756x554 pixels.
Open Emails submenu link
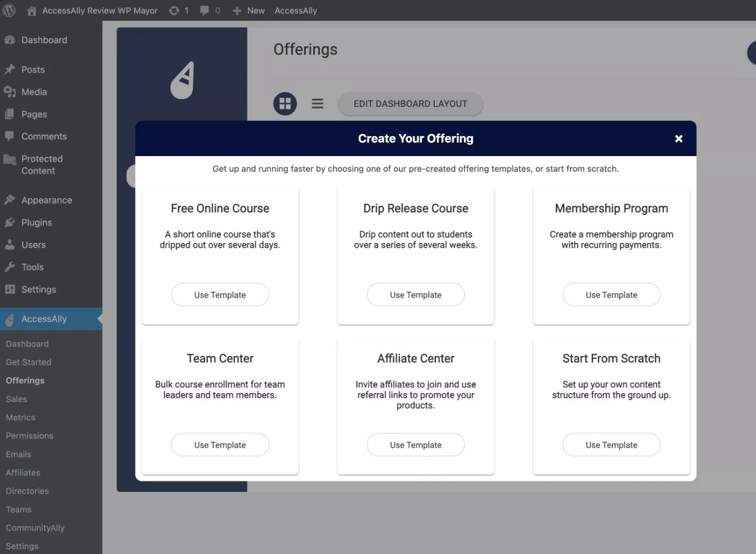18,454
